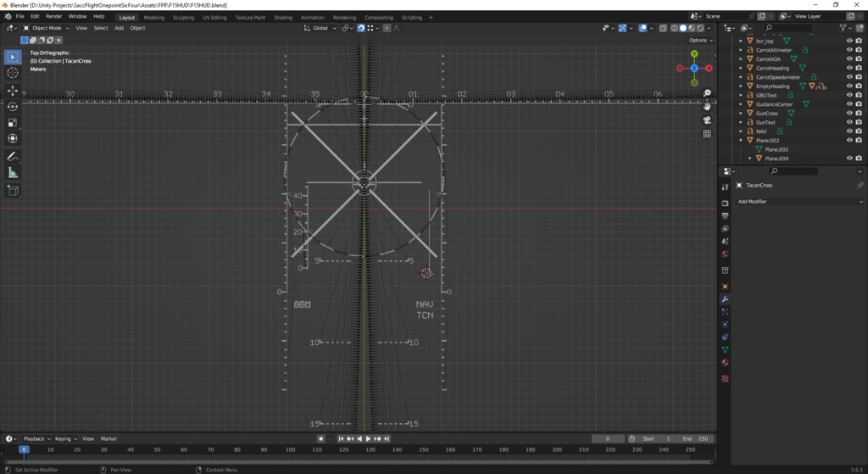The width and height of the screenshot is (868, 474).
Task: Toggle proportional editing in header
Action: point(387,28)
